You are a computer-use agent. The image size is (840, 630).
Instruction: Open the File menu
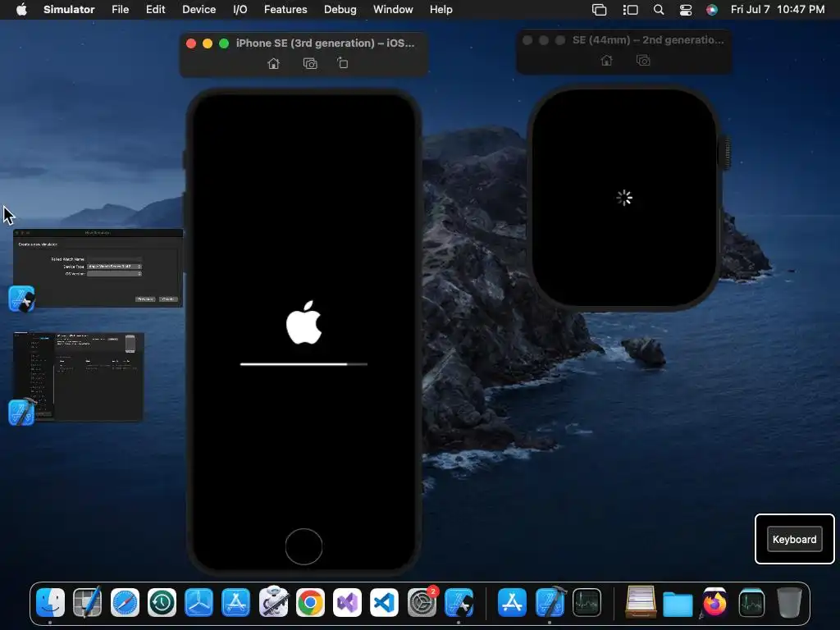(120, 10)
